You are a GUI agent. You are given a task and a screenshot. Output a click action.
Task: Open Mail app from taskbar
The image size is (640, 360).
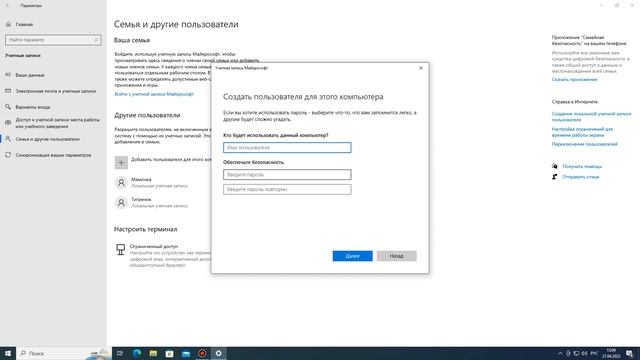(x=186, y=353)
